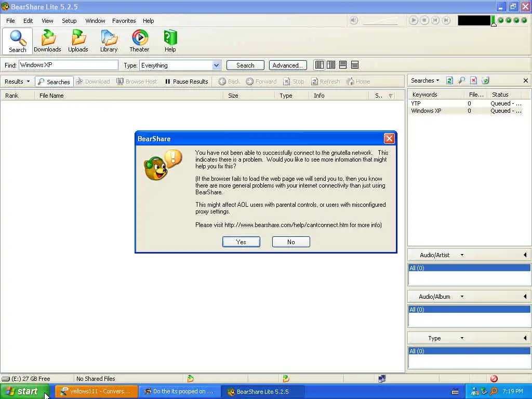This screenshot has height=399, width=532.
Task: Collapse the Audio/Artist panel arrow
Action: [x=525, y=255]
